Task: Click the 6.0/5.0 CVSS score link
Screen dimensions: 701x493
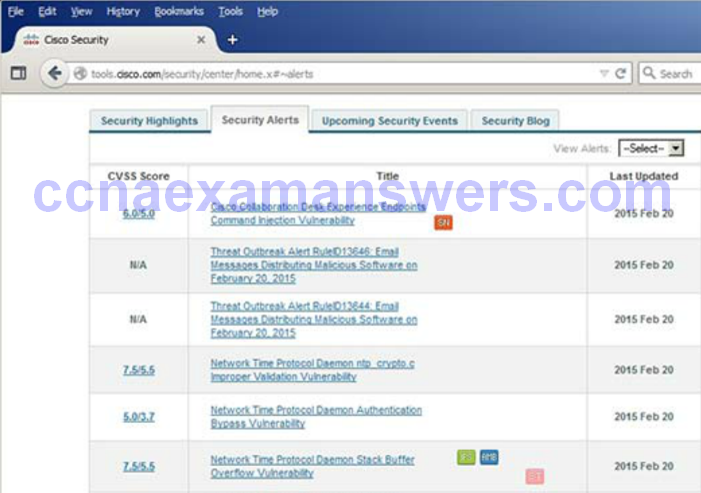Action: [x=139, y=214]
